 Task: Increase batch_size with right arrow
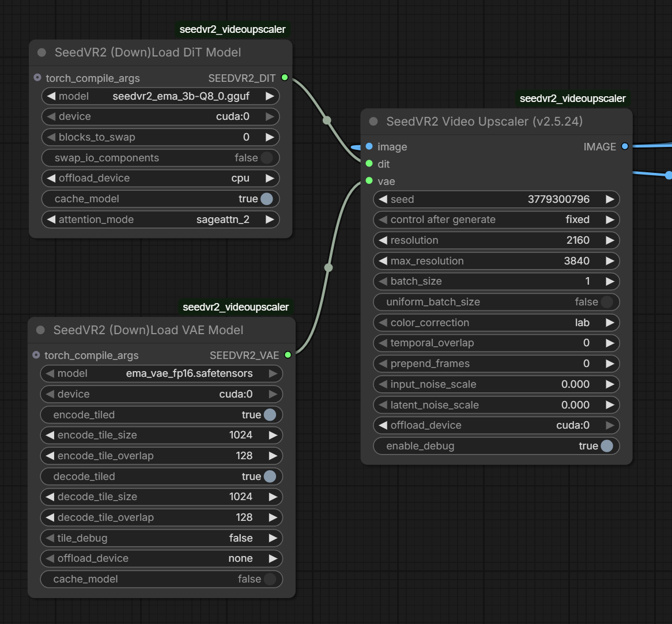pyautogui.click(x=609, y=282)
